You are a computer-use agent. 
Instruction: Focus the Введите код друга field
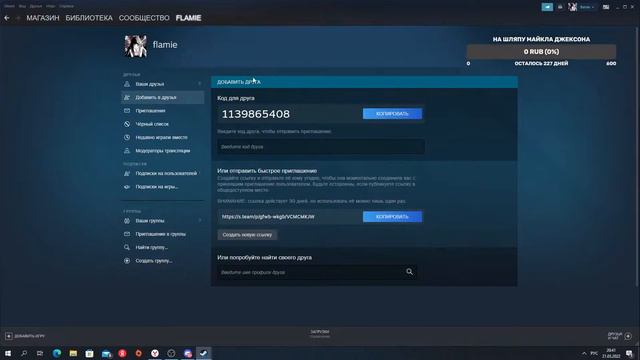(321, 147)
